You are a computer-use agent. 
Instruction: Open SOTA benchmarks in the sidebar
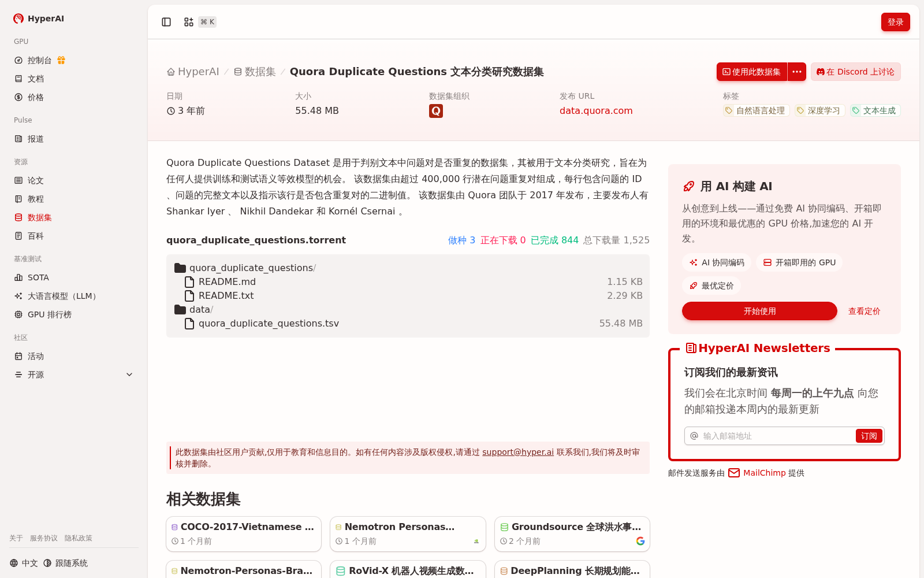pyautogui.click(x=74, y=277)
